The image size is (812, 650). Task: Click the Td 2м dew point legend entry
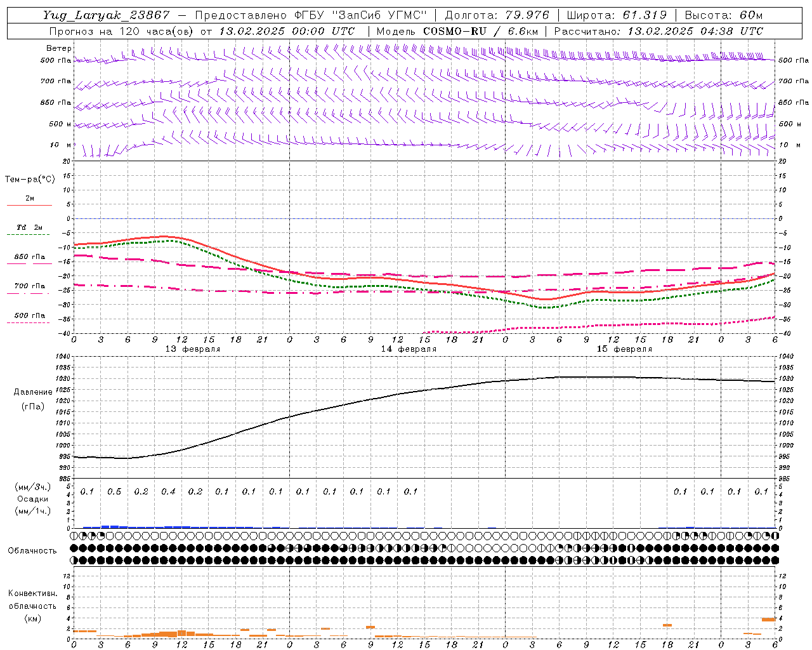pyautogui.click(x=29, y=227)
